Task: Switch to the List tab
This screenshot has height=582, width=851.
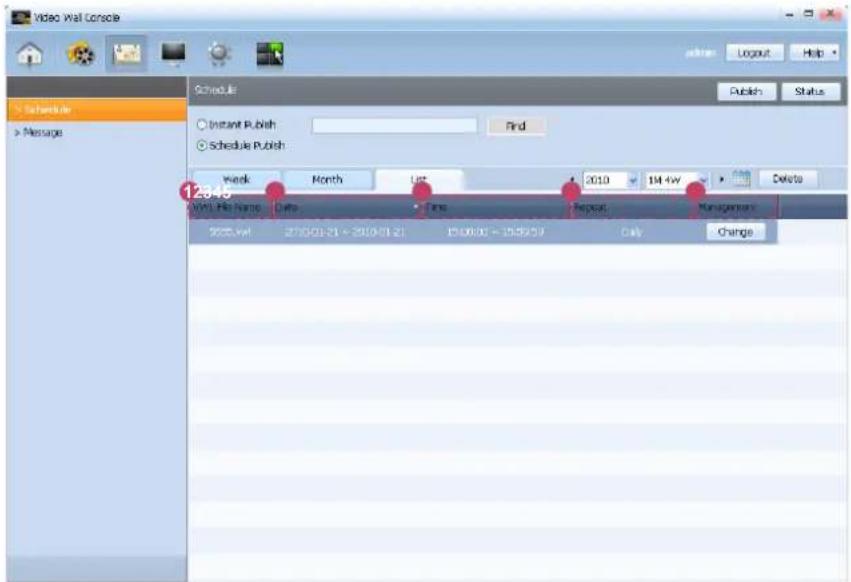Action: point(418,179)
